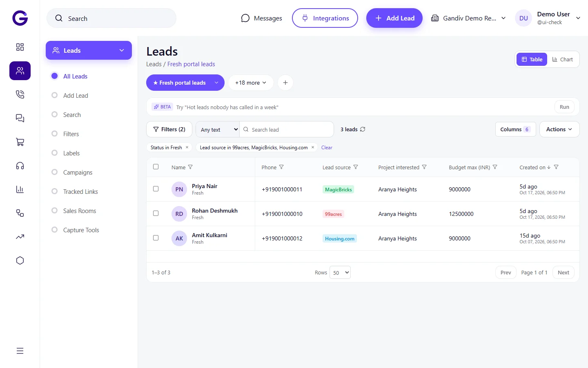Image resolution: width=588 pixels, height=368 pixels.
Task: Filter the Name column
Action: pos(190,167)
